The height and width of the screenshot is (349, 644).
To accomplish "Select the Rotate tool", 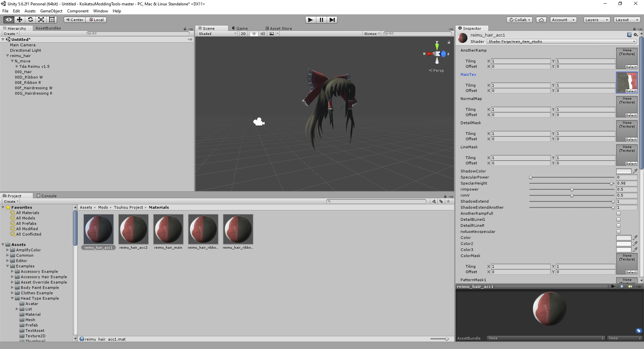I will point(31,19).
